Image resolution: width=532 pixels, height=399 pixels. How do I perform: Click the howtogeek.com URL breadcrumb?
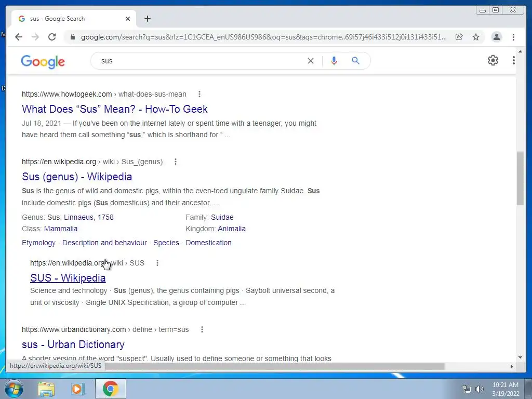coord(104,94)
